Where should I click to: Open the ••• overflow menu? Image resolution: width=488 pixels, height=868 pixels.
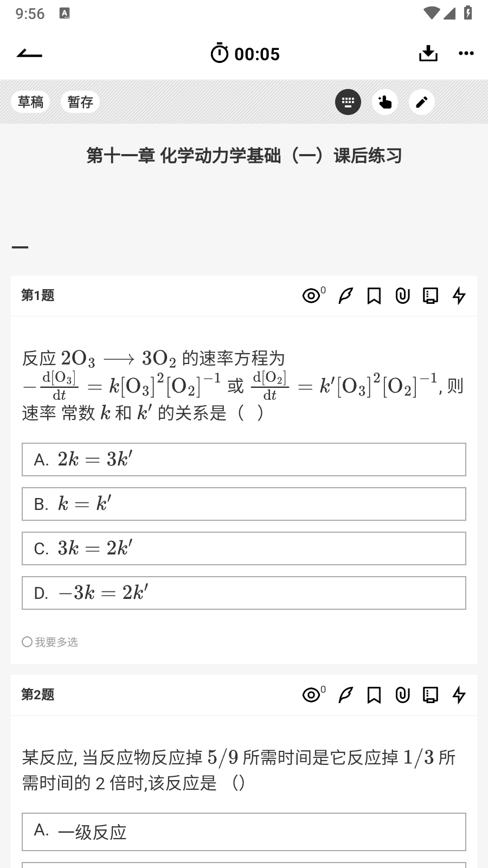click(x=466, y=53)
